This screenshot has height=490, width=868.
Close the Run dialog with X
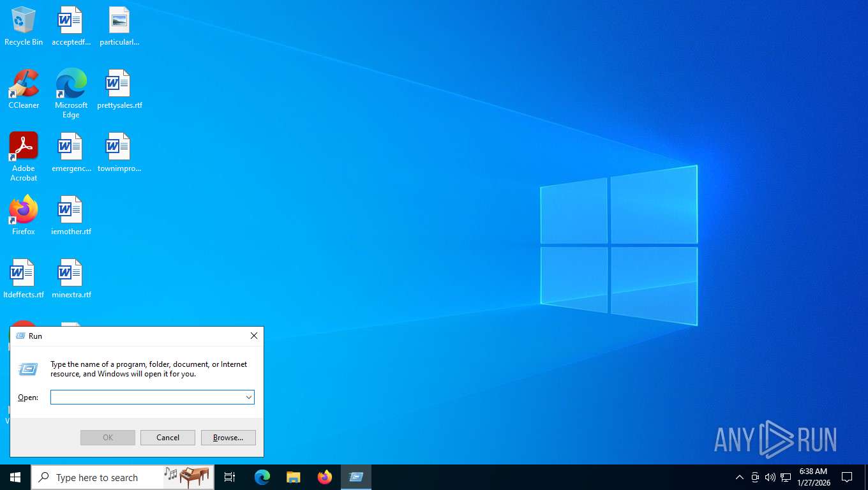pos(254,336)
